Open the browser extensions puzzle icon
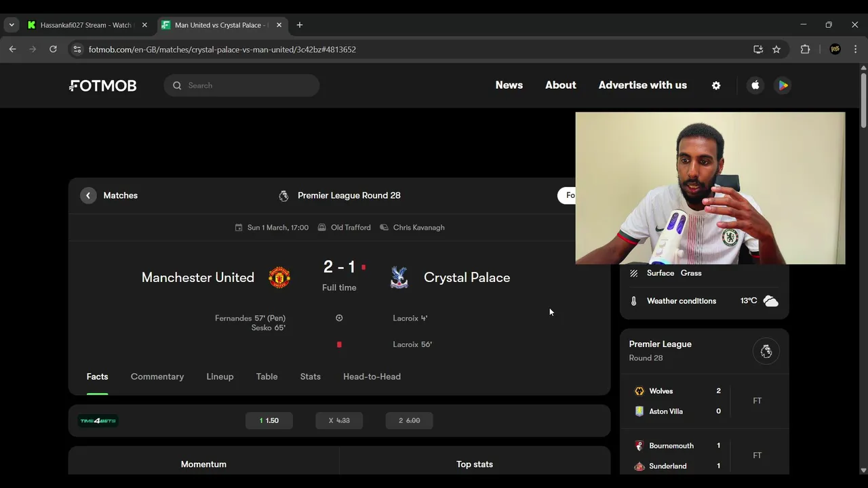The width and height of the screenshot is (868, 488). (805, 49)
